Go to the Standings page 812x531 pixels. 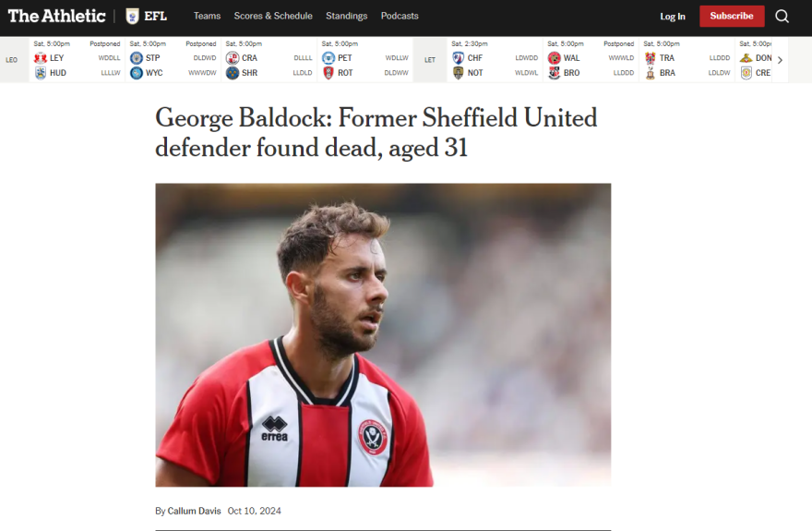point(346,16)
